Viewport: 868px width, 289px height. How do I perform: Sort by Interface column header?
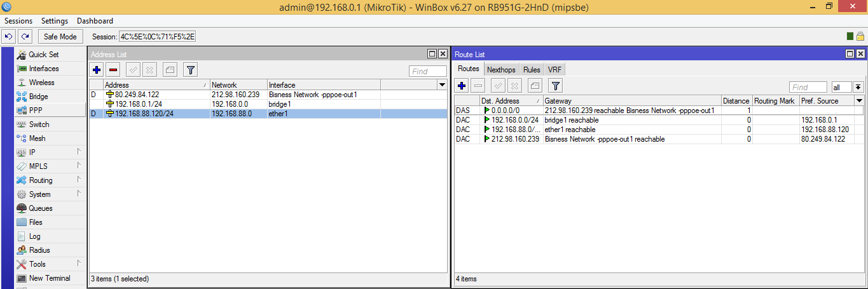point(323,84)
